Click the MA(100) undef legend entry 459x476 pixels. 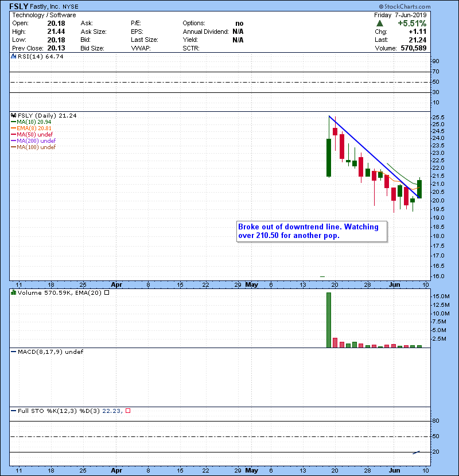tap(37, 147)
